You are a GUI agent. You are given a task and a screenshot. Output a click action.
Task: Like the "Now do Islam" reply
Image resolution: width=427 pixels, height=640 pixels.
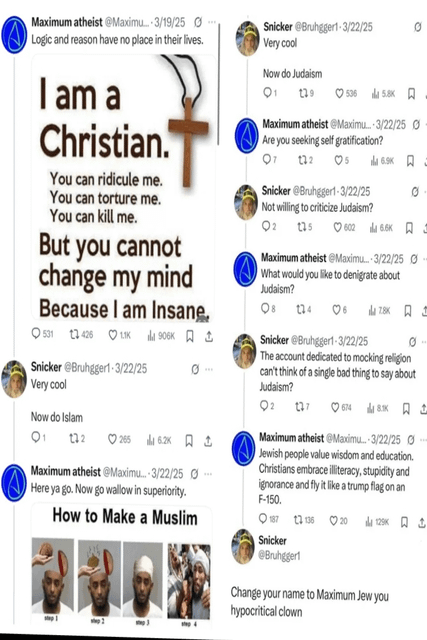(x=119, y=439)
